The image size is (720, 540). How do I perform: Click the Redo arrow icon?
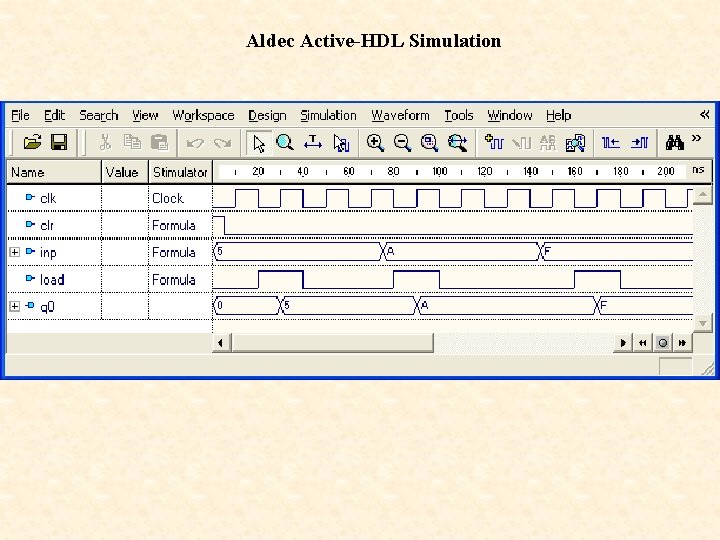point(223,143)
